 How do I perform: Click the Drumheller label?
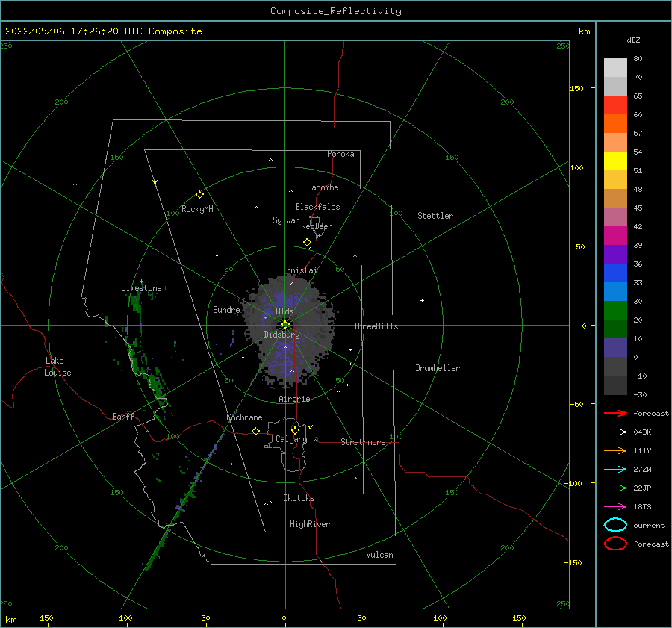(438, 368)
